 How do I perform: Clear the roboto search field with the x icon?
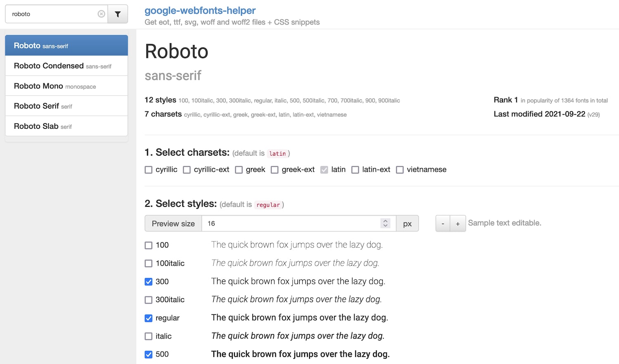click(x=102, y=14)
